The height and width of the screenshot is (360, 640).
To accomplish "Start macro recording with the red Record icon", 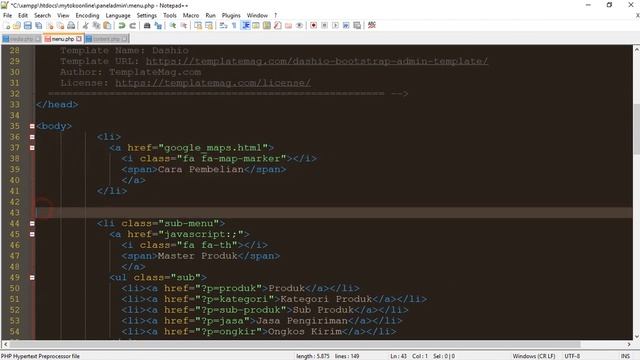I will click(313, 25).
